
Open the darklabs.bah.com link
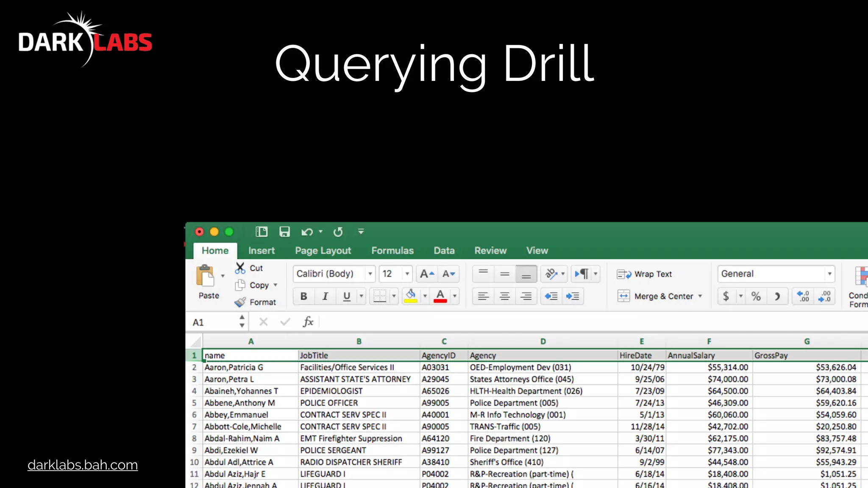(83, 465)
